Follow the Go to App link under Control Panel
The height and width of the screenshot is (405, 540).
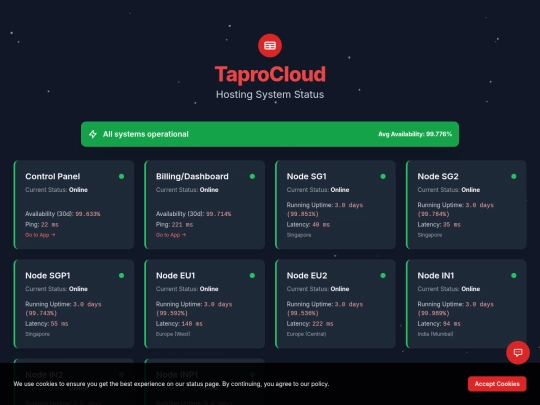tap(40, 235)
